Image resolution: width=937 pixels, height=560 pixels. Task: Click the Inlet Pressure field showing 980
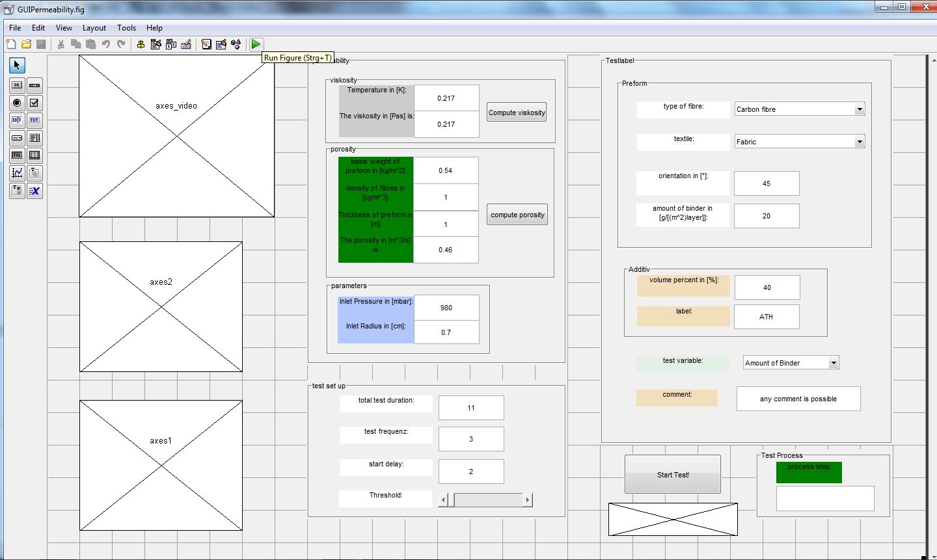pos(446,308)
